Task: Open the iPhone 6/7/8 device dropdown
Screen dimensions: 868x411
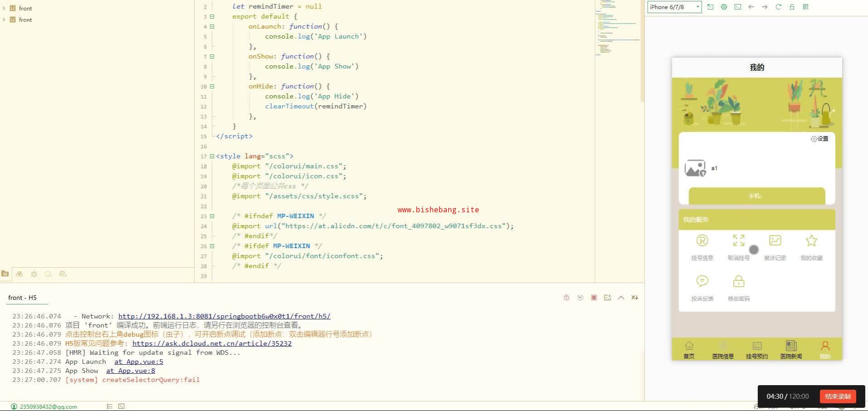Action: [x=674, y=7]
